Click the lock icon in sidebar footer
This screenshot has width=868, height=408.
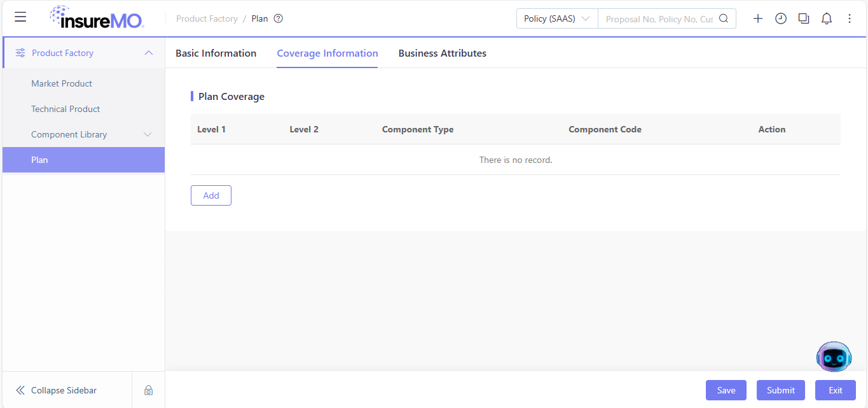click(x=148, y=390)
